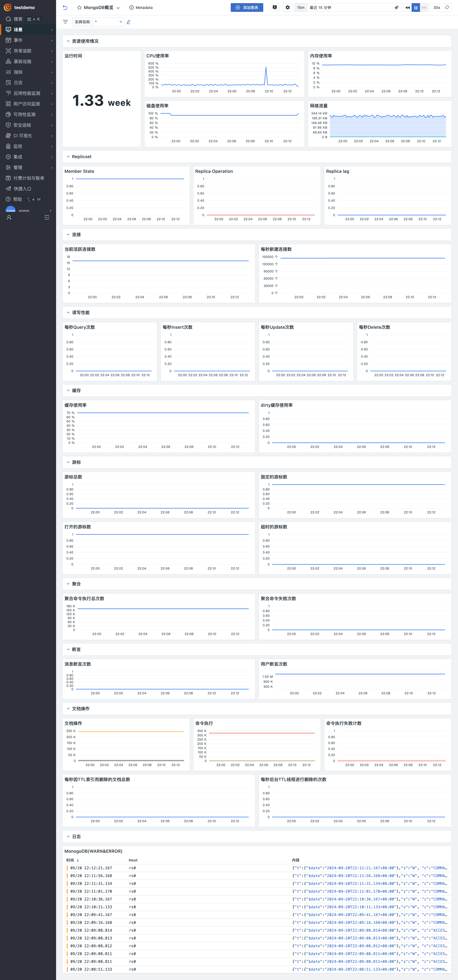Expand the MongoDB概览 title dropdown

coord(118,8)
